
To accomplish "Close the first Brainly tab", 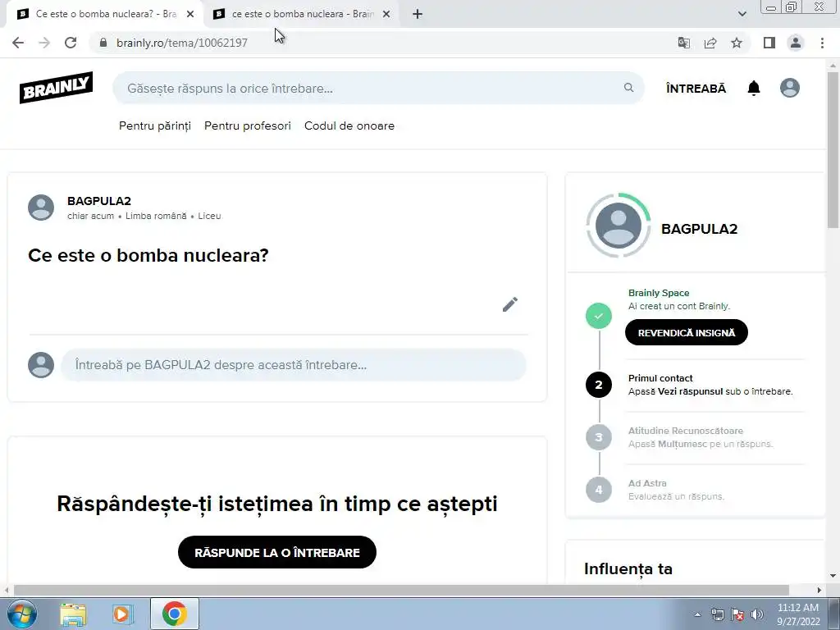I will pyautogui.click(x=190, y=15).
